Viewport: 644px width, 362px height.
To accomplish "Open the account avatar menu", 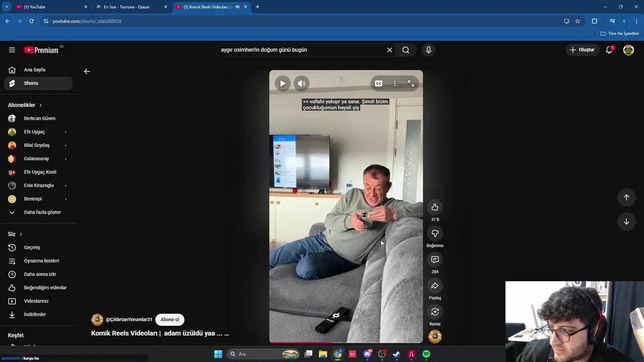I will pos(628,50).
